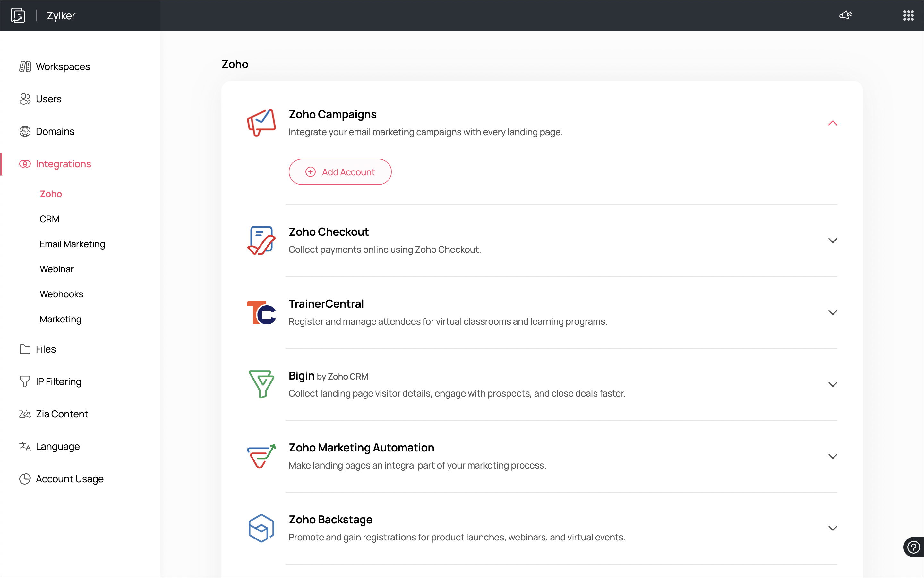
Task: Open the Webhooks submenu item
Action: [62, 294]
